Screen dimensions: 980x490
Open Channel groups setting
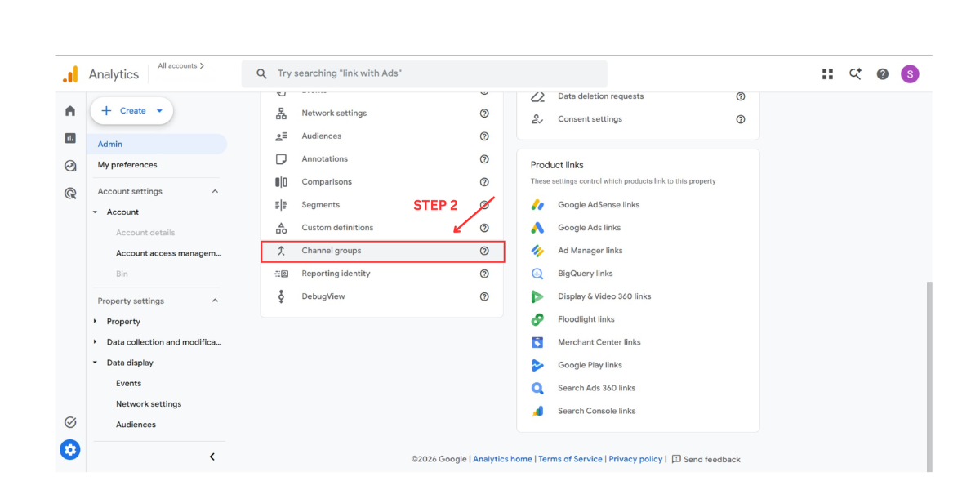pyautogui.click(x=382, y=251)
